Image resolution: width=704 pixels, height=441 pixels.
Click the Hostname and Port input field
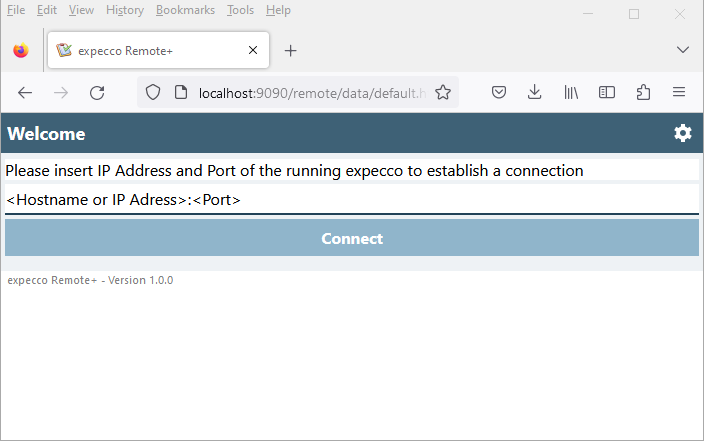click(x=351, y=200)
